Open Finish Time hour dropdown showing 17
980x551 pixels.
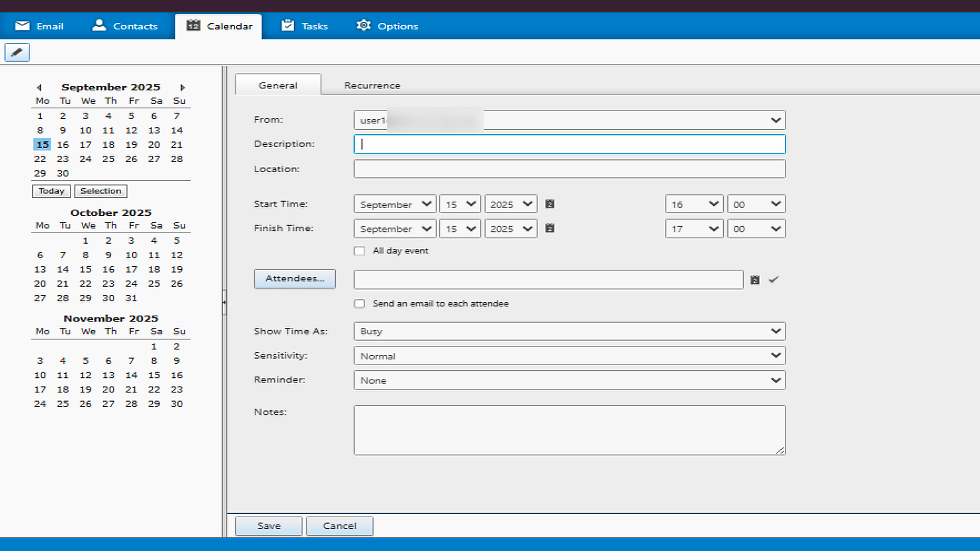694,228
